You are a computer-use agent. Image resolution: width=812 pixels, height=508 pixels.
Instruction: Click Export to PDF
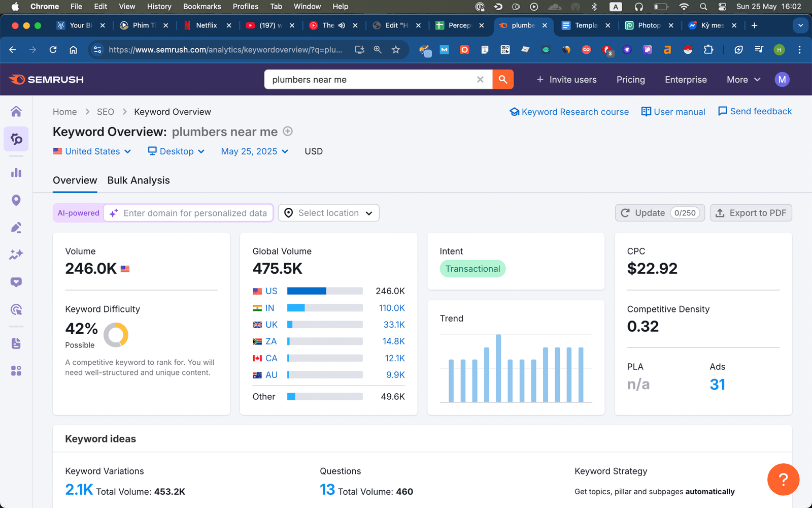pos(751,213)
